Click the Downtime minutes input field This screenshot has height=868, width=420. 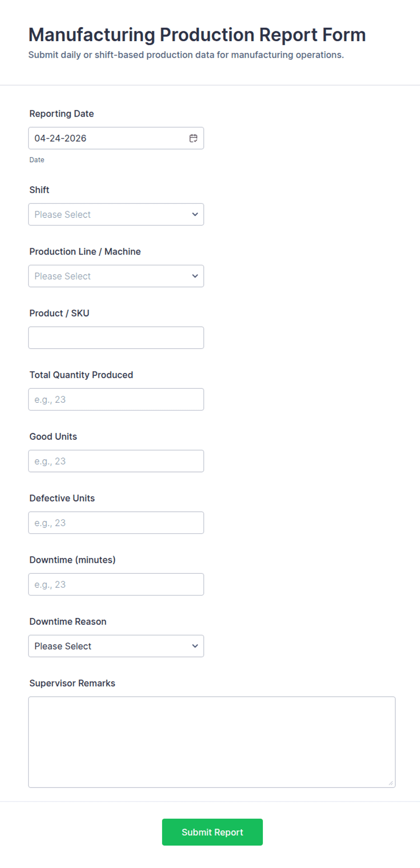click(x=116, y=584)
